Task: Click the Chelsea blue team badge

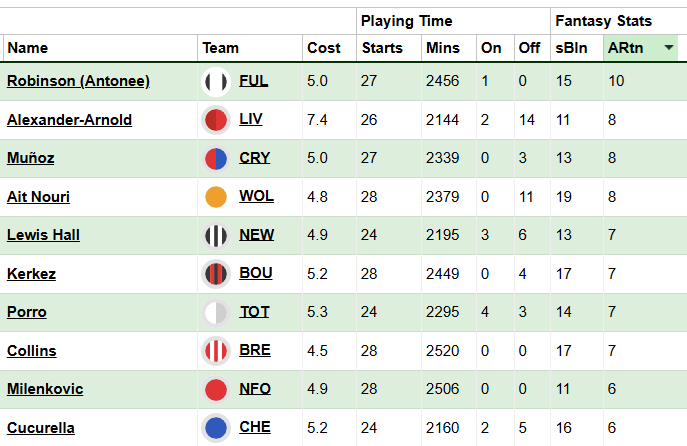Action: 216,428
